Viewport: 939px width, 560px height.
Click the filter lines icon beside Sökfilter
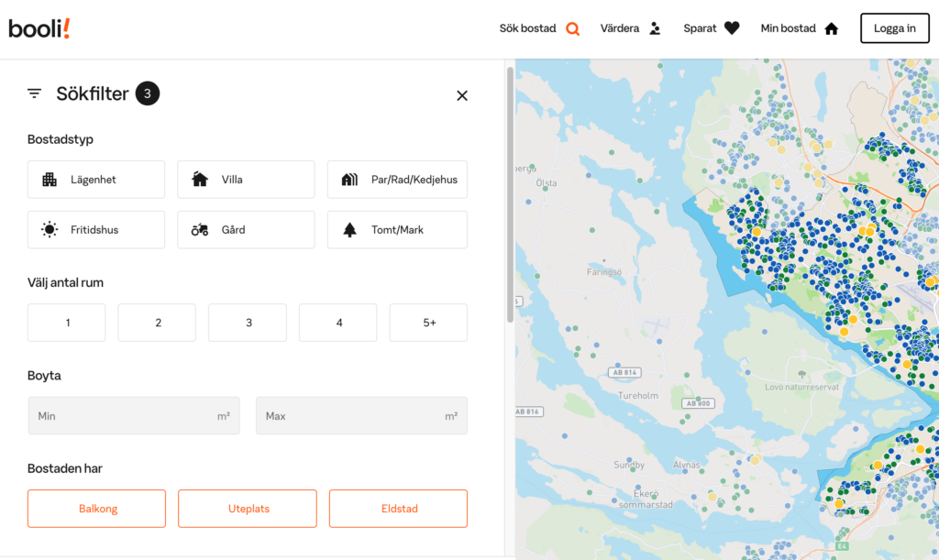pos(35,93)
